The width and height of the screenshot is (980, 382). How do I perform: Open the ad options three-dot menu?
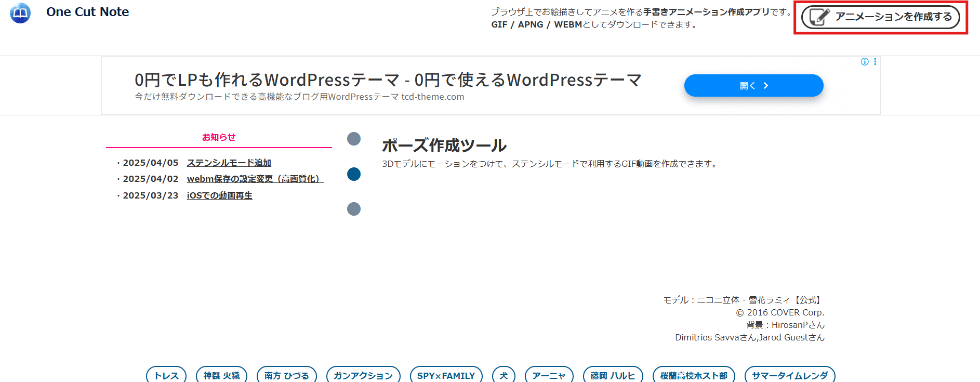pyautogui.click(x=875, y=62)
